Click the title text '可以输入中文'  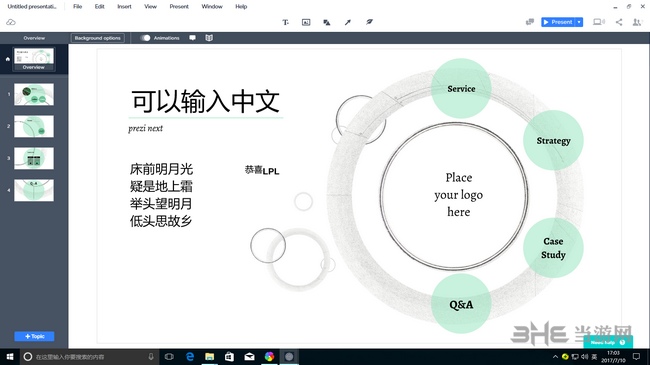point(206,101)
